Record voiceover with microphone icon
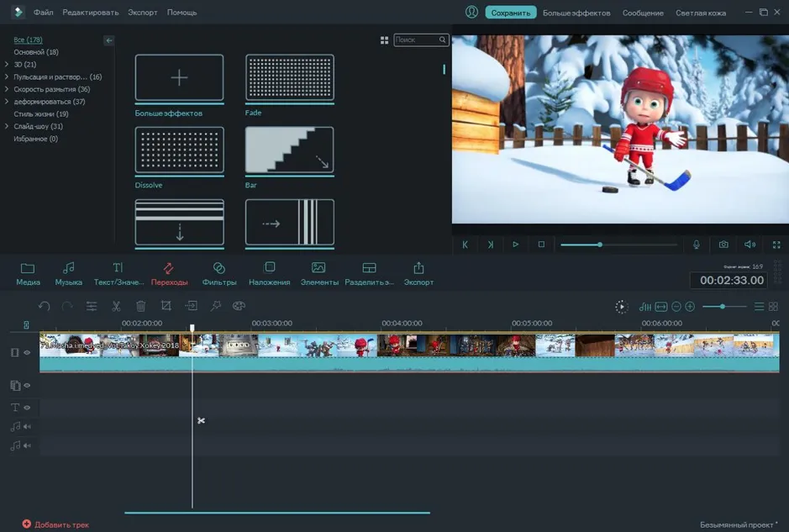 [x=697, y=245]
